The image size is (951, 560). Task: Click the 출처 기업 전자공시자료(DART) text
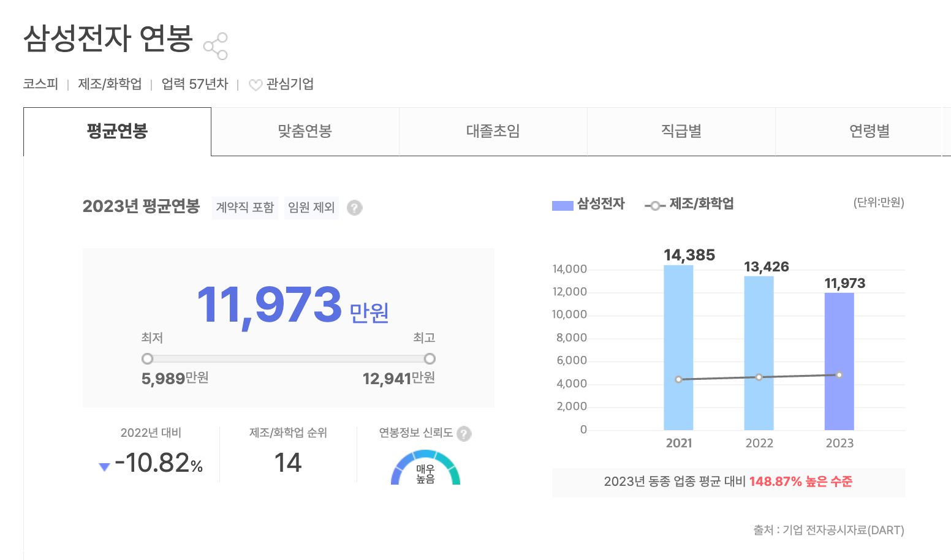828,530
